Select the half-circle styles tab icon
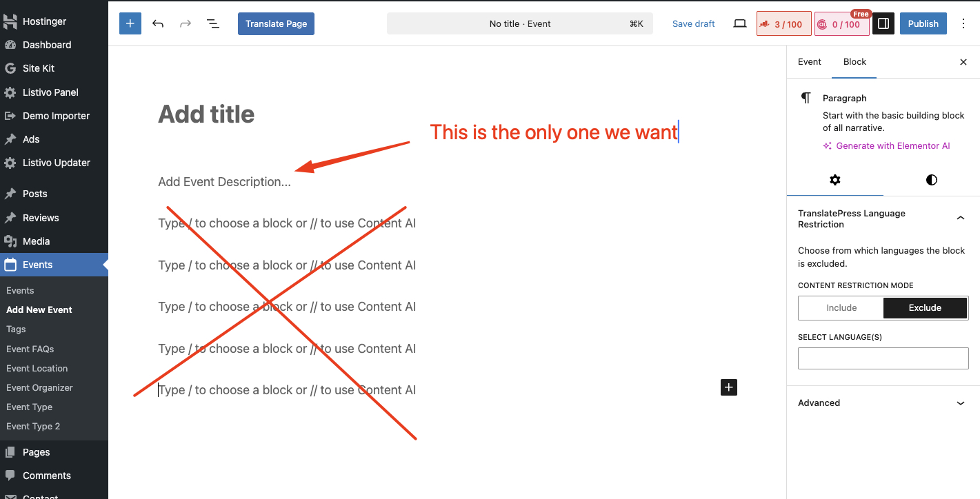 click(x=932, y=180)
